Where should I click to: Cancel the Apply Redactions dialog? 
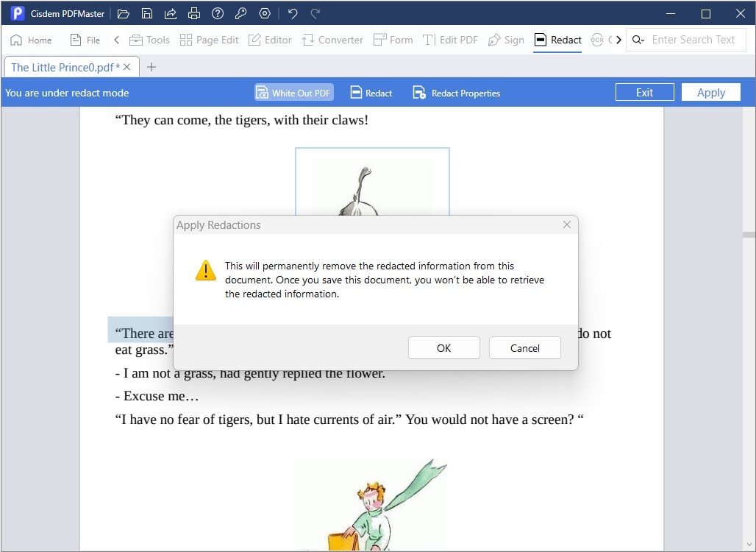click(x=524, y=348)
